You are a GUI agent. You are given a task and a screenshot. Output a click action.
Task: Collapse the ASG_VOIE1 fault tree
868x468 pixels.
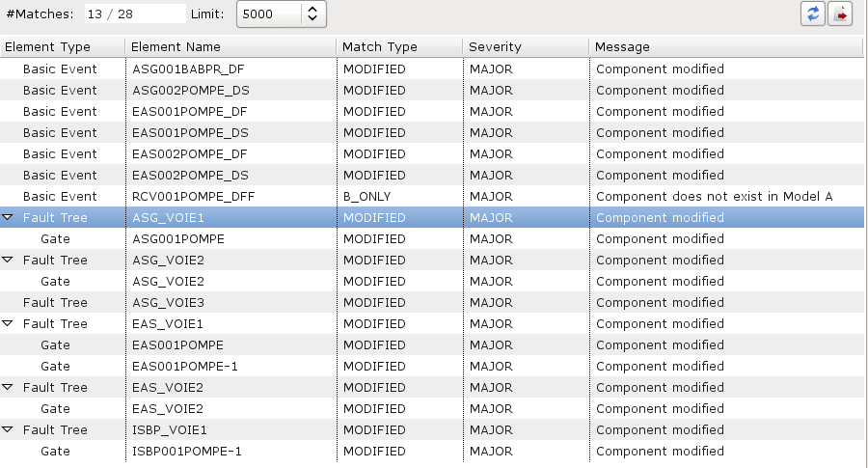tap(8, 218)
